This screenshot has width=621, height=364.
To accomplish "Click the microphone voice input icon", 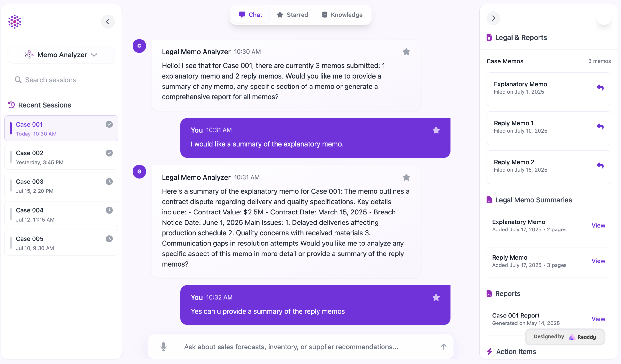I will pos(163,347).
